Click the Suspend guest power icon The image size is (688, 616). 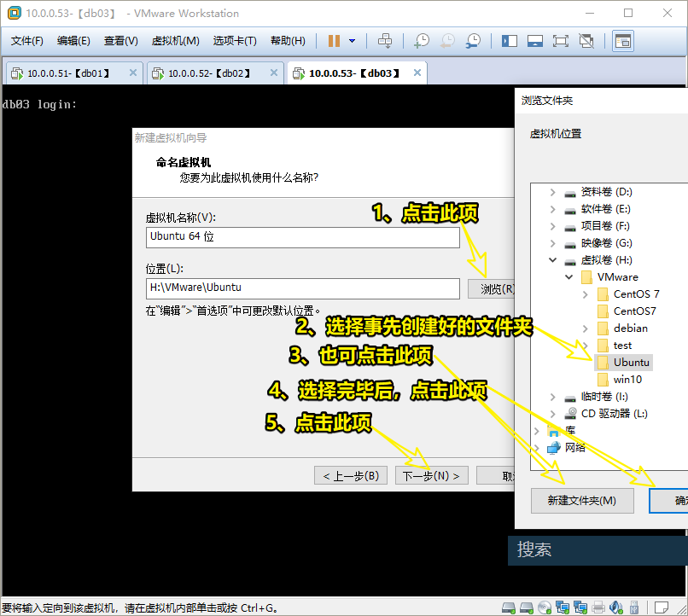pos(334,40)
